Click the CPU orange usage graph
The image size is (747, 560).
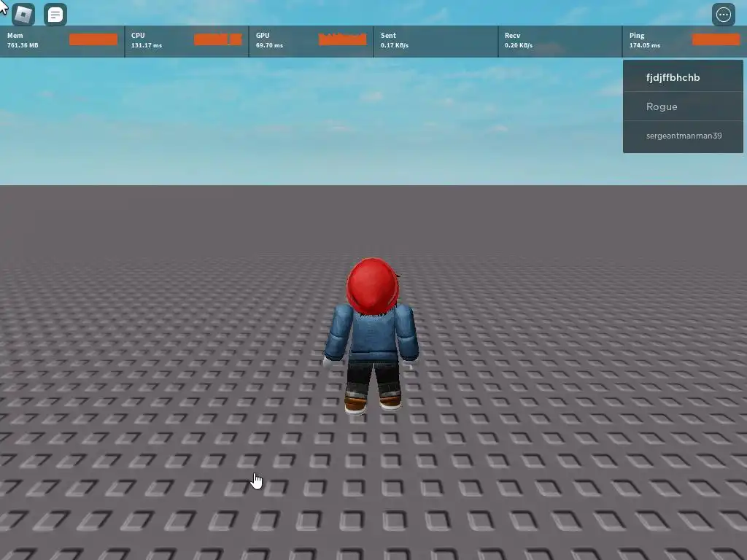point(217,39)
